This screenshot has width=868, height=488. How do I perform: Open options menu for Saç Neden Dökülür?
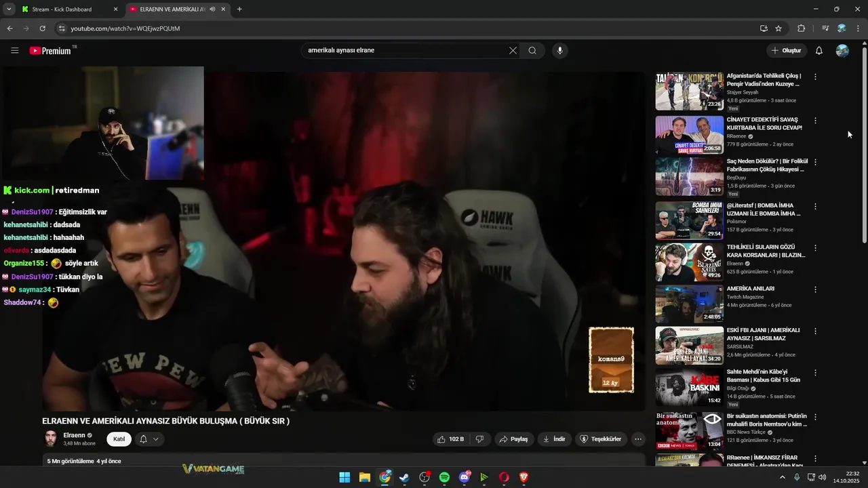(x=815, y=162)
